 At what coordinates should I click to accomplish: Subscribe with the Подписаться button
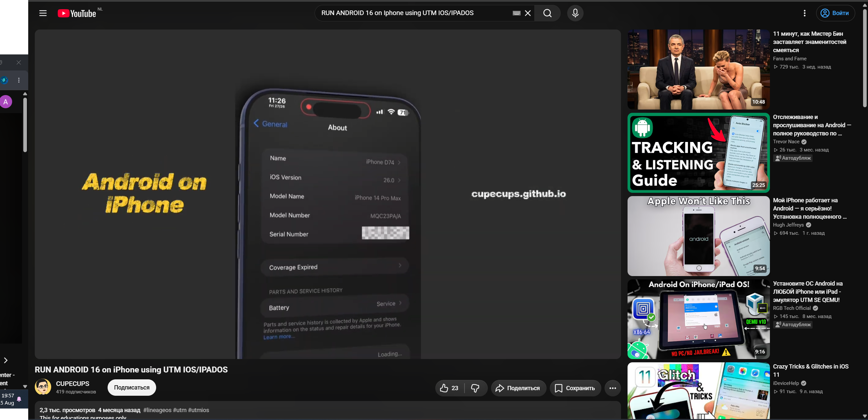click(132, 387)
